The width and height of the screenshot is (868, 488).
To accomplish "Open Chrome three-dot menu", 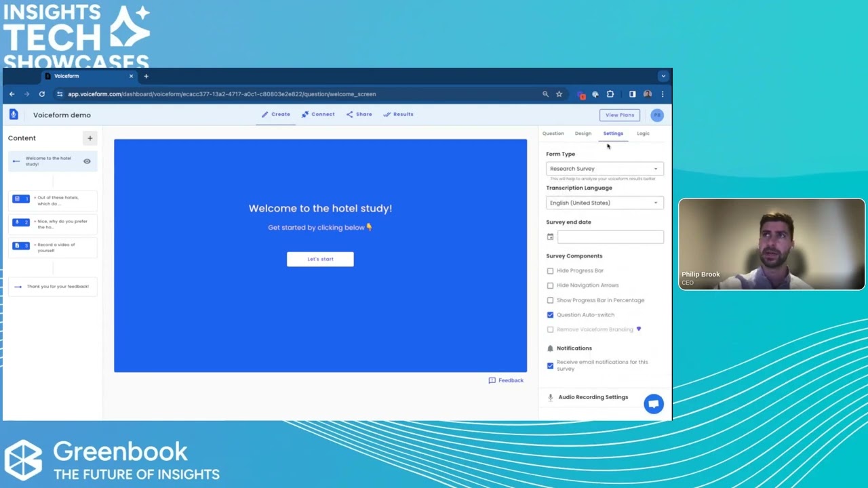I will tap(663, 94).
